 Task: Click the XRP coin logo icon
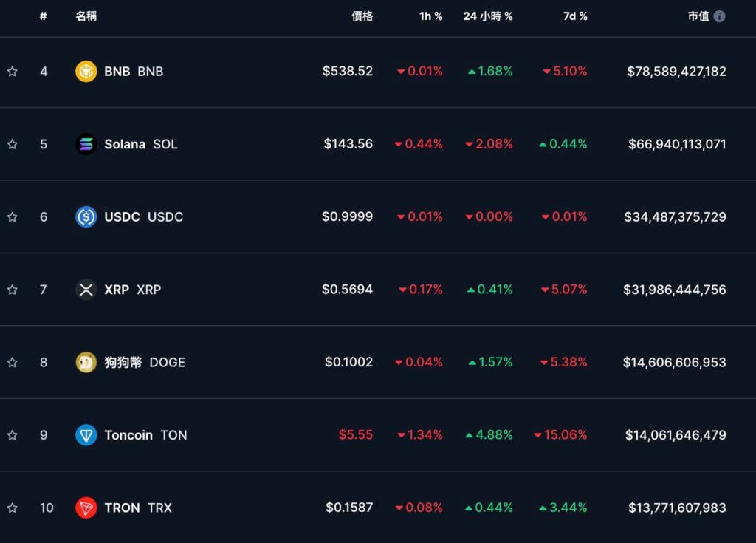[x=86, y=290]
